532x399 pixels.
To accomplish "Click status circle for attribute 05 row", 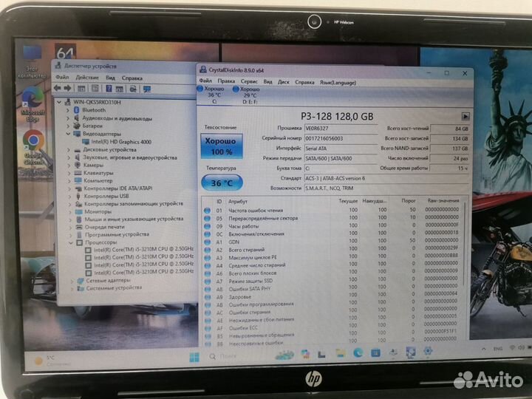I will click(x=208, y=219).
